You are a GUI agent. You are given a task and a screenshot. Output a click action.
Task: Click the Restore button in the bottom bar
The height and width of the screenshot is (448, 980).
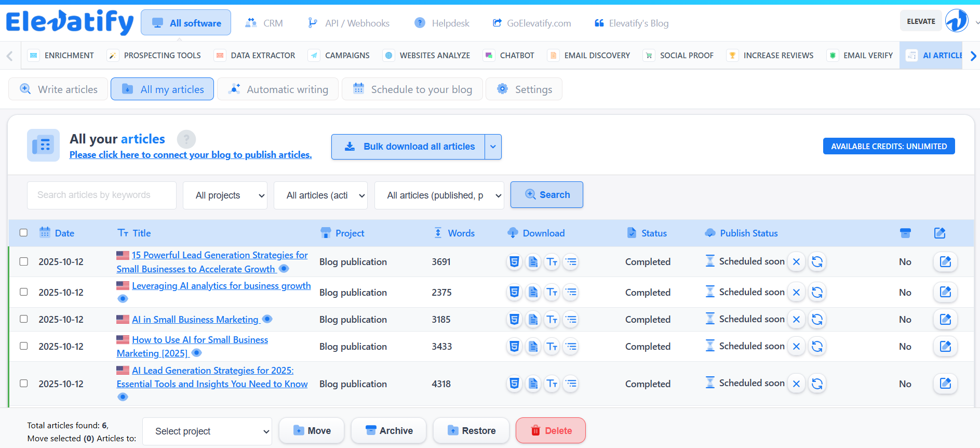471,431
